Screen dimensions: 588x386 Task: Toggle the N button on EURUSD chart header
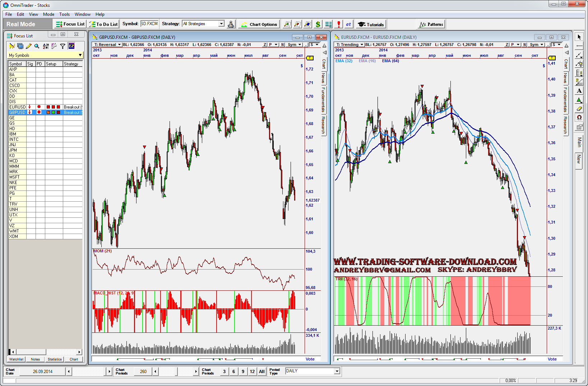(525, 45)
